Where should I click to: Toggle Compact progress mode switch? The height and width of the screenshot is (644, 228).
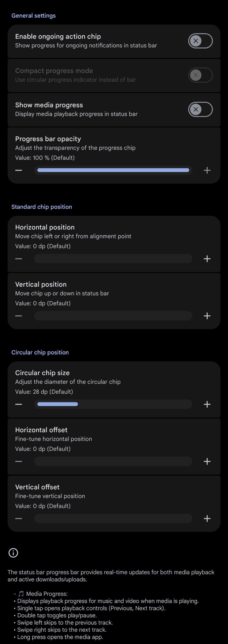pyautogui.click(x=200, y=75)
